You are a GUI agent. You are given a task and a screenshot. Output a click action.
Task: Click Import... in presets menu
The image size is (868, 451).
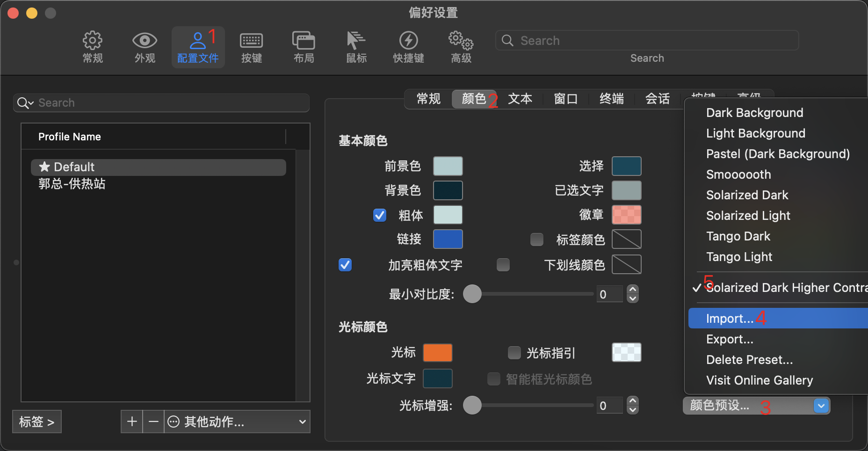point(778,319)
